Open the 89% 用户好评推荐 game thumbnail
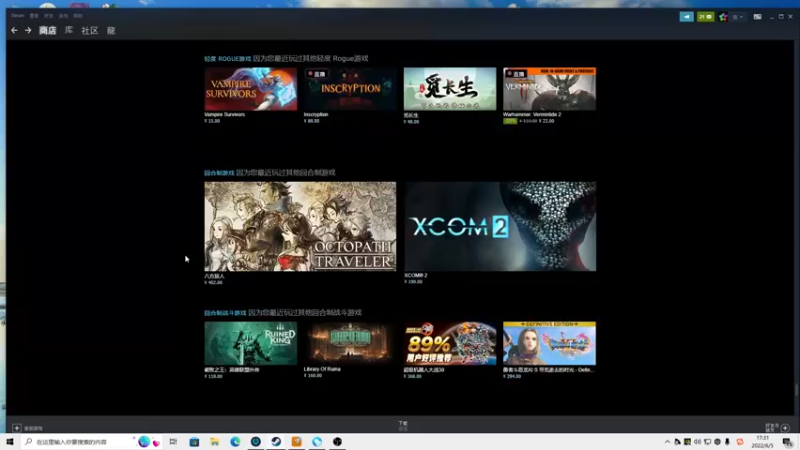 [x=449, y=343]
